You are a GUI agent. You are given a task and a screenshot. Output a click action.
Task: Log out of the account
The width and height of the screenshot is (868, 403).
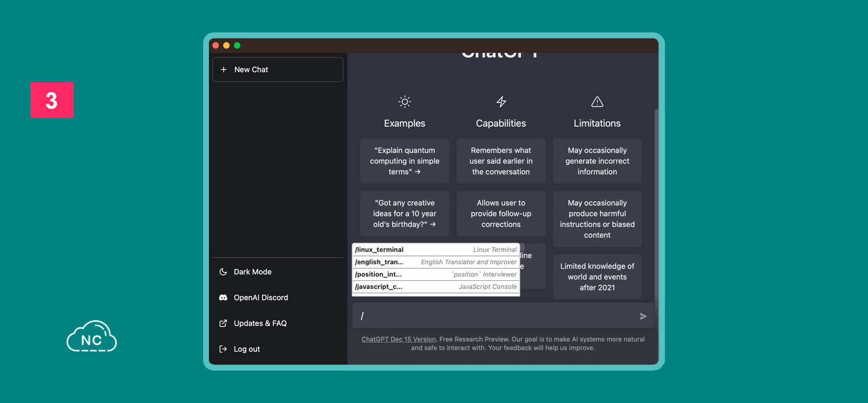(278, 349)
